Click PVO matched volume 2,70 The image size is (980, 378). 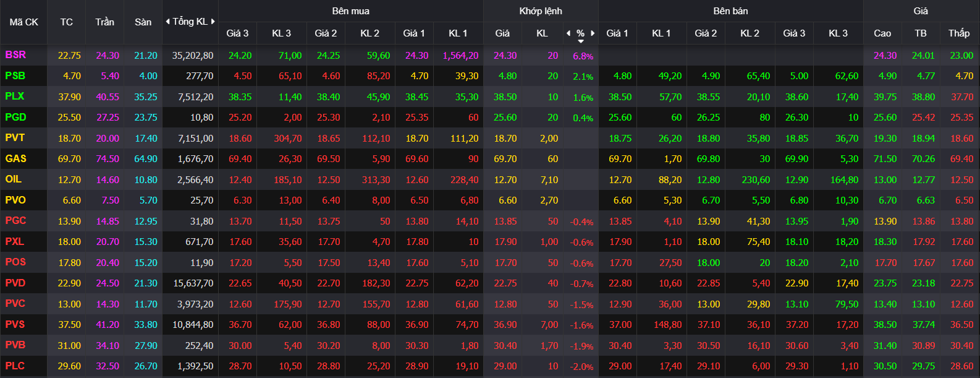[549, 200]
